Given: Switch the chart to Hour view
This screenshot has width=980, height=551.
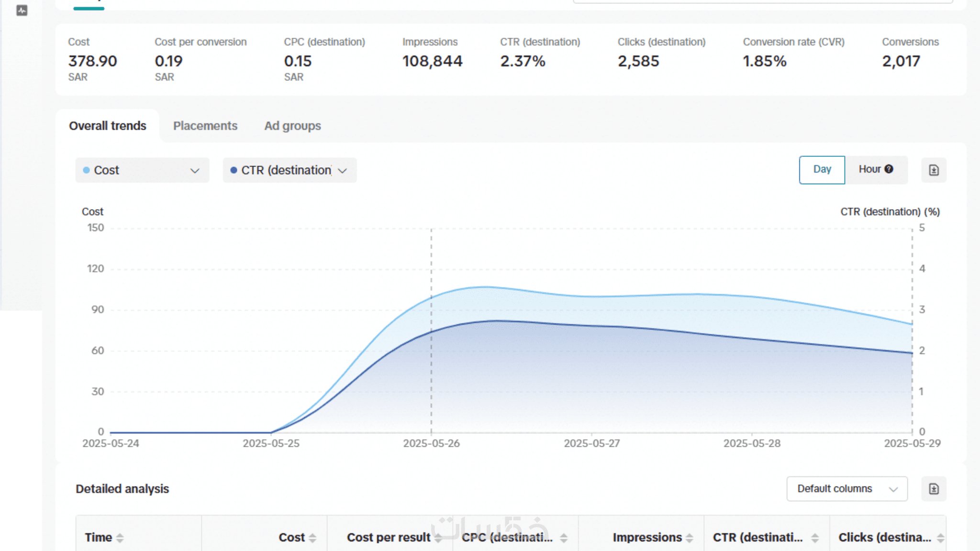Looking at the screenshot, I should click(x=869, y=169).
